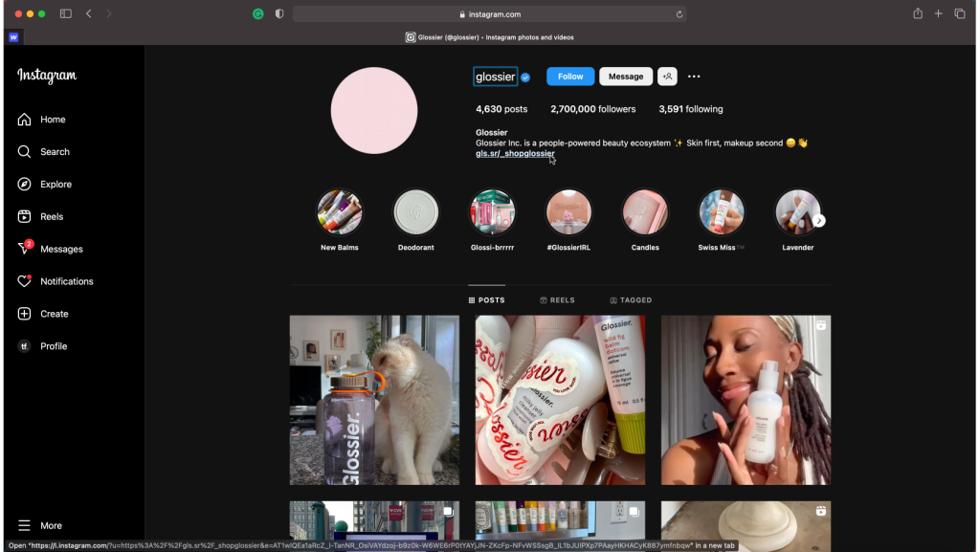Open a new Safari tab

(938, 13)
